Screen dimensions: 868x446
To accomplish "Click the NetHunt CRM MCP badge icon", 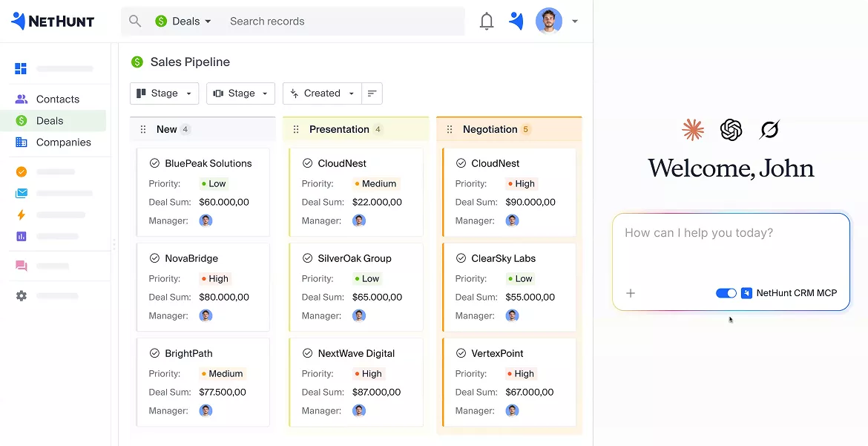I will tap(746, 293).
